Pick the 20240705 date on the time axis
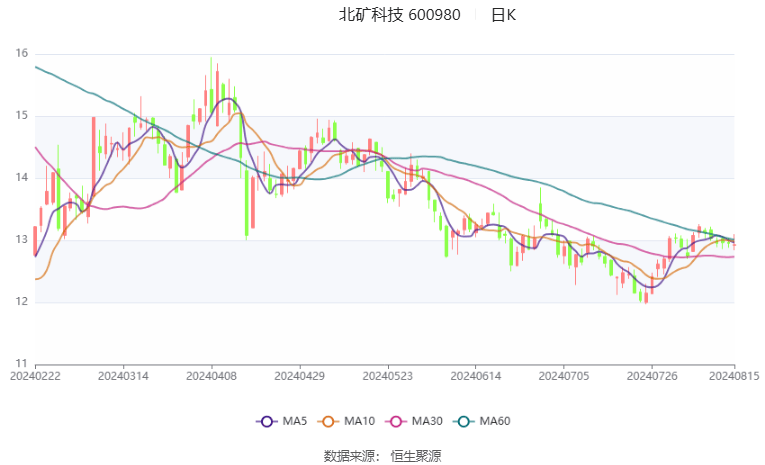 point(563,376)
